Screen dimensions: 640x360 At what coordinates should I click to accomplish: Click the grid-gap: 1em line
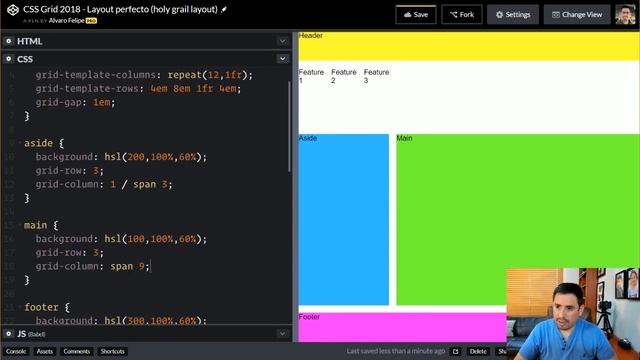[x=75, y=102]
